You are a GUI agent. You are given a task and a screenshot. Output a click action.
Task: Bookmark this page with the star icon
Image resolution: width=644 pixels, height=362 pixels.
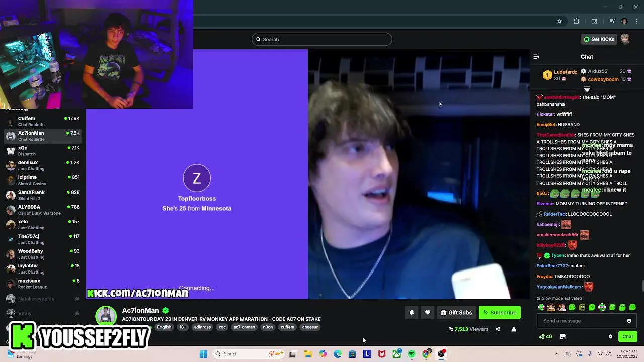559,21
